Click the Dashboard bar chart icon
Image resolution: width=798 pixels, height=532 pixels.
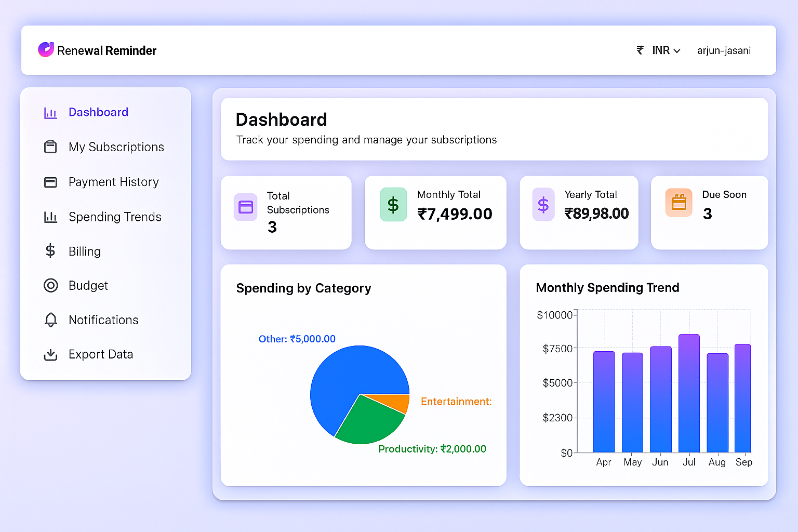pos(50,113)
